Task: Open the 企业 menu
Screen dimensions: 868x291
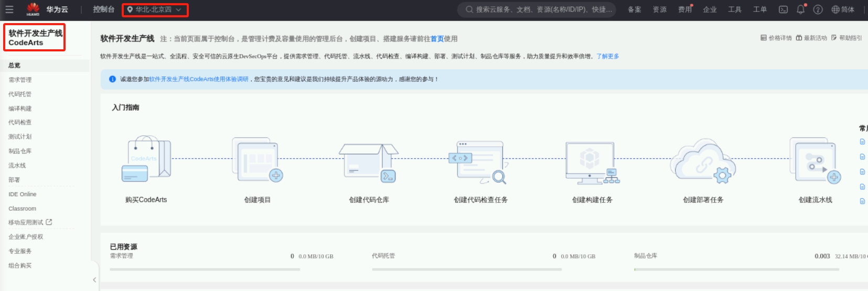Action: point(710,9)
